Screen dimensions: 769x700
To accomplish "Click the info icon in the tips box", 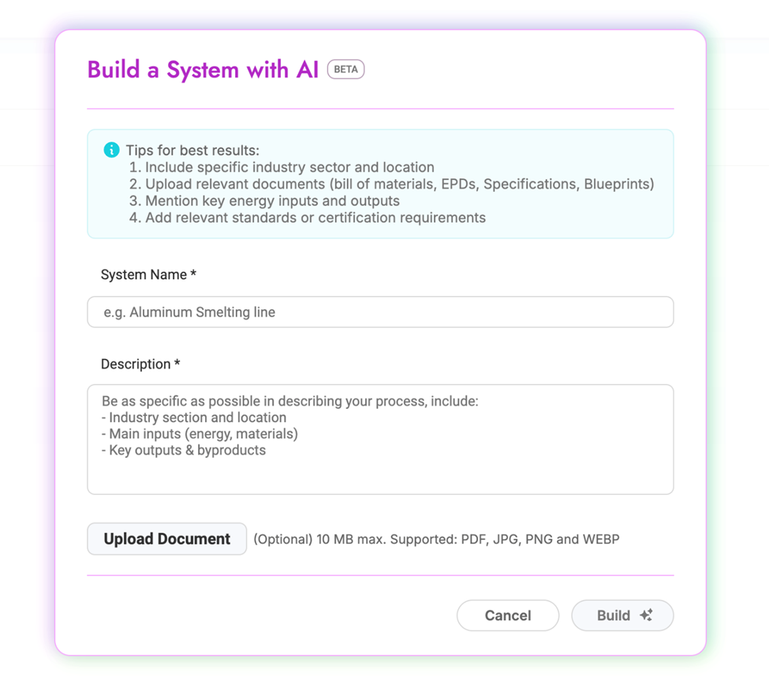I will (x=111, y=150).
